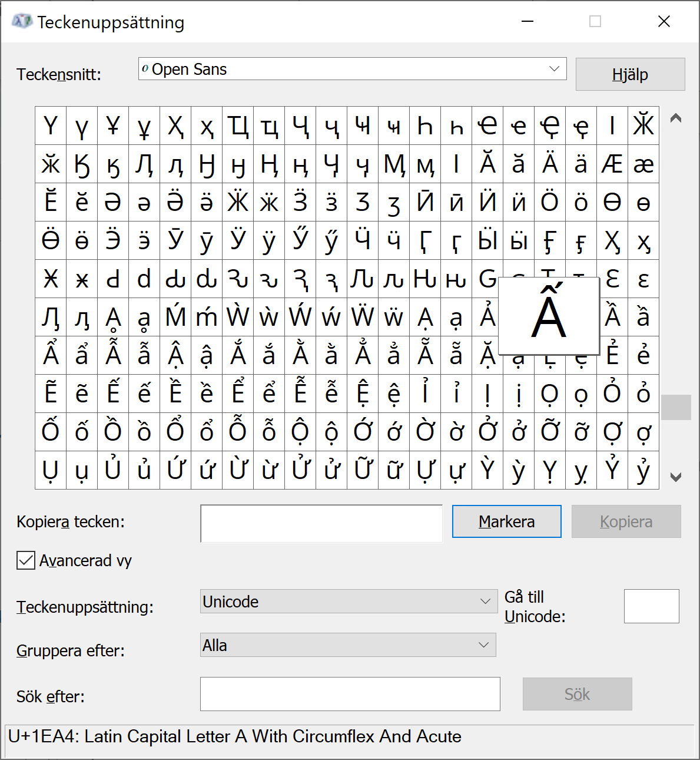This screenshot has width=700, height=760.
Task: Click the Character Map icon in title bar
Action: (x=22, y=22)
